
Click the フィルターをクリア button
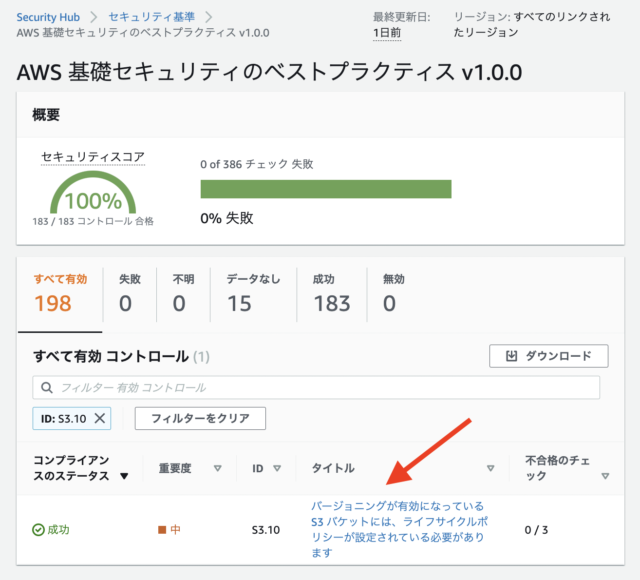point(200,418)
